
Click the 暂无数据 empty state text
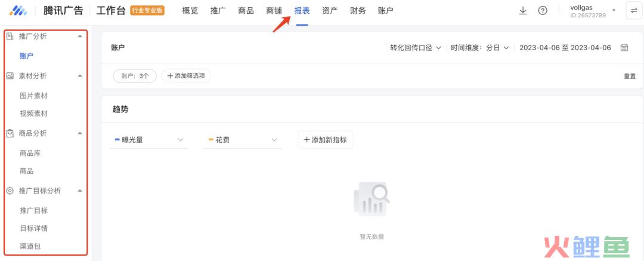[371, 237]
